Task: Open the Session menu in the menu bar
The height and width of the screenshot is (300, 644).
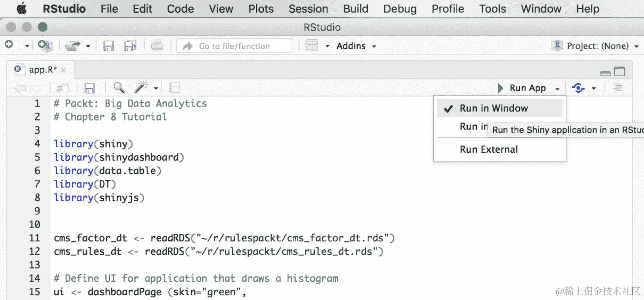Action: tap(308, 9)
